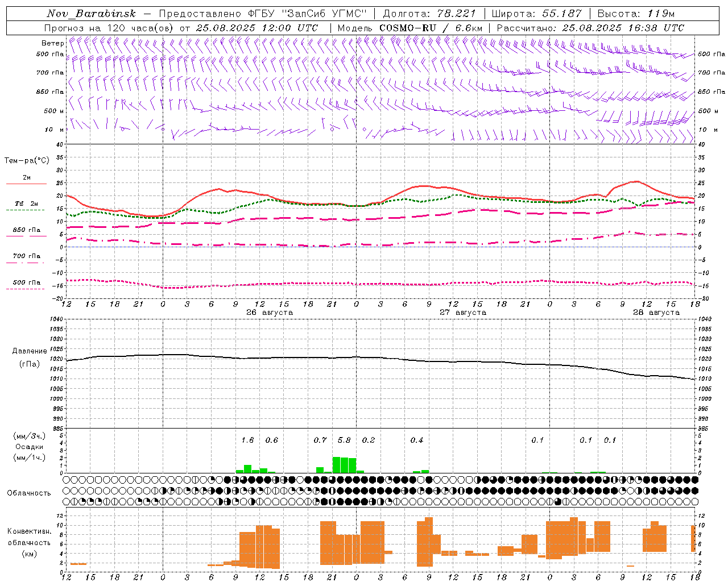This screenshot has height=582, width=728.
Task: Click the Конвективн. convective cloud label
Action: click(x=30, y=531)
